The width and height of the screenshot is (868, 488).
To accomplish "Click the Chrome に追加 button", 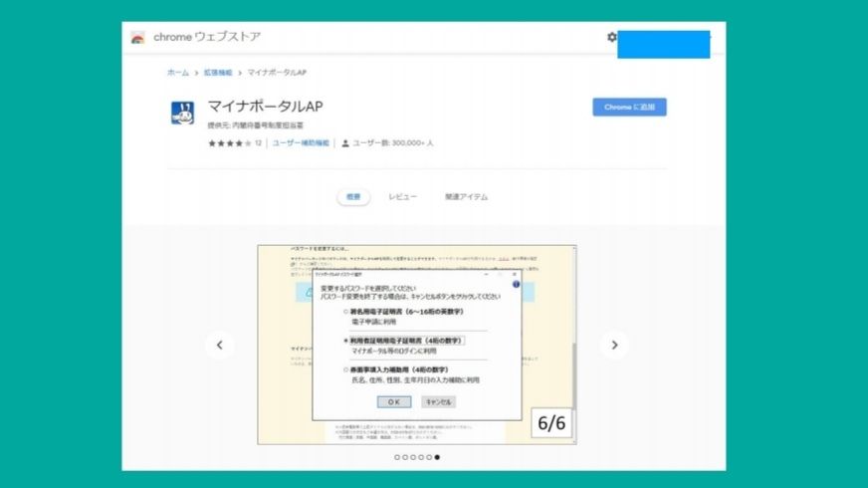I will (x=629, y=108).
